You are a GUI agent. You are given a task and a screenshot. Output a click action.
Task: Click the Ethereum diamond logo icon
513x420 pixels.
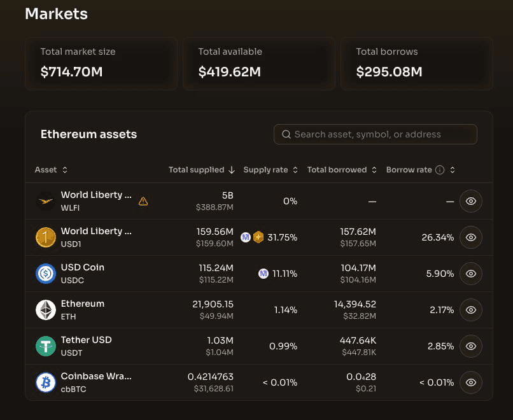pyautogui.click(x=46, y=310)
